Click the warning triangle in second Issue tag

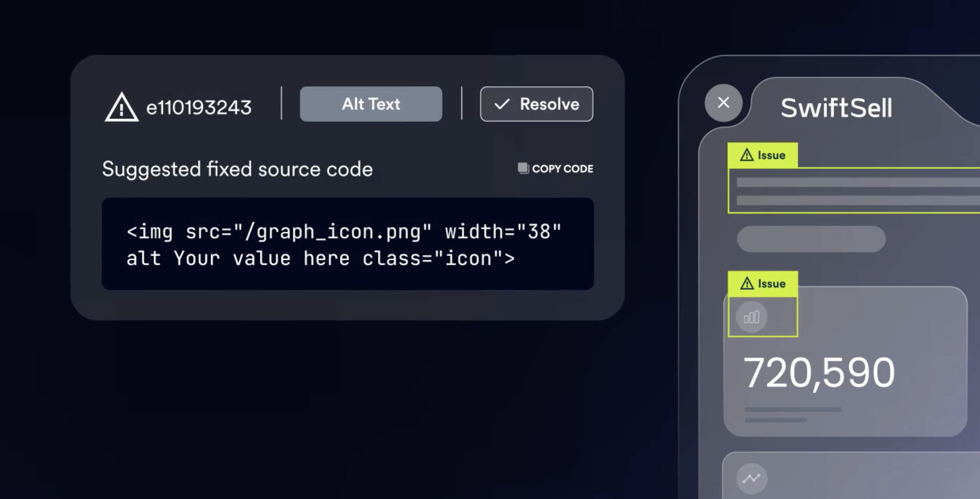point(746,283)
